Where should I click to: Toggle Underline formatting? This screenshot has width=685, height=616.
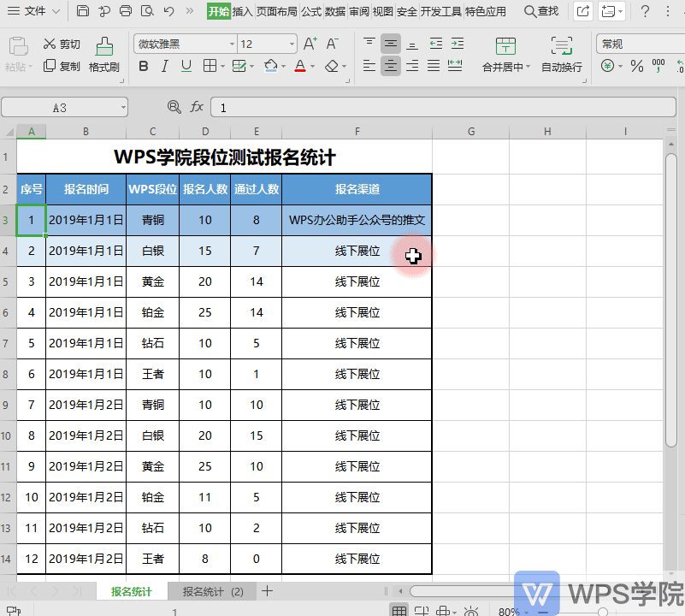(186, 66)
